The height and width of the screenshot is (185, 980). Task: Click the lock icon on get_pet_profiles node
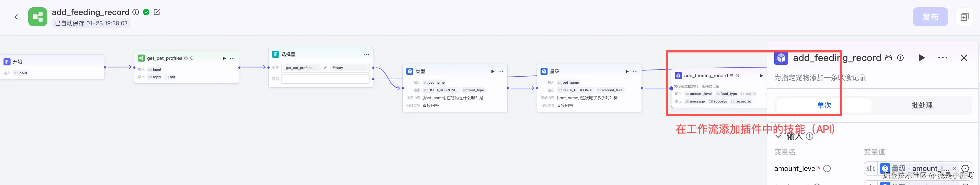[186, 58]
